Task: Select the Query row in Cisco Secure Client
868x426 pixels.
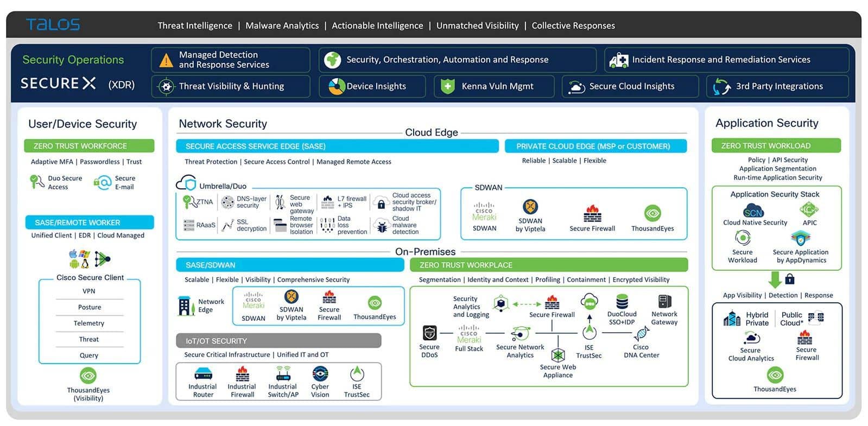Action: pos(89,355)
